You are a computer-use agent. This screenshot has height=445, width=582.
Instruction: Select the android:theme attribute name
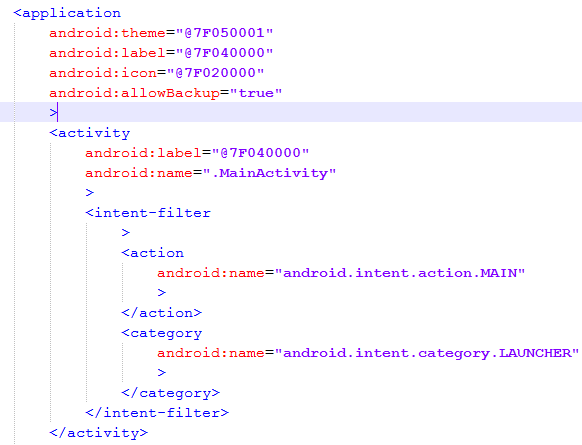[107, 33]
